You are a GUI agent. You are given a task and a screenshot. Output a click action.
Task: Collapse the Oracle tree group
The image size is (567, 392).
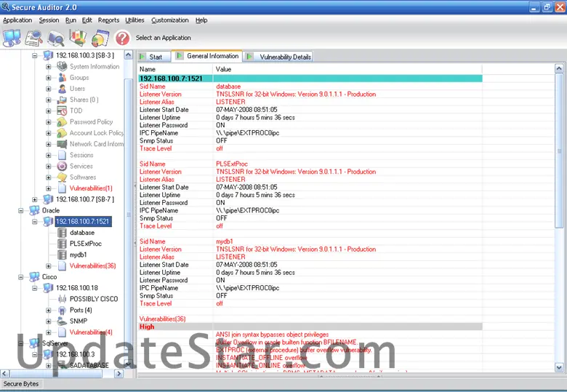21,210
